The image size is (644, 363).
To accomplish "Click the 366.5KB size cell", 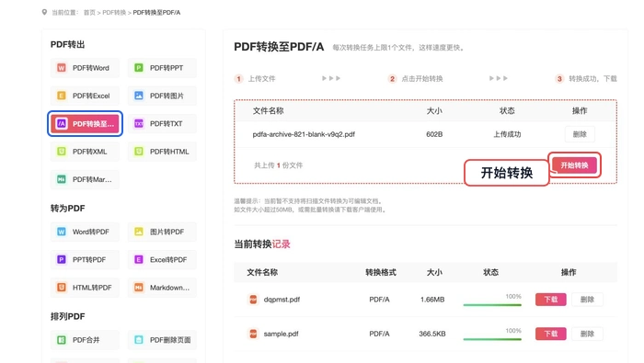I will pos(432,334).
